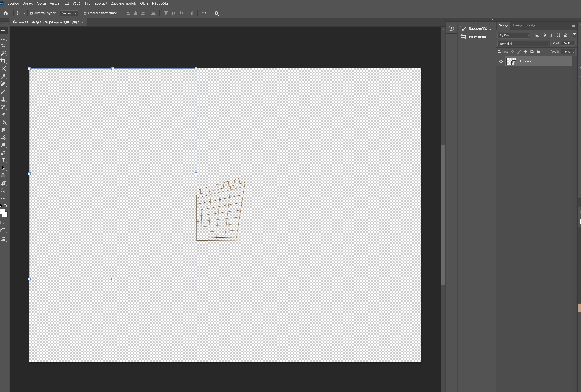This screenshot has width=581, height=392.
Task: Click the Home icon in options bar
Action: point(6,13)
